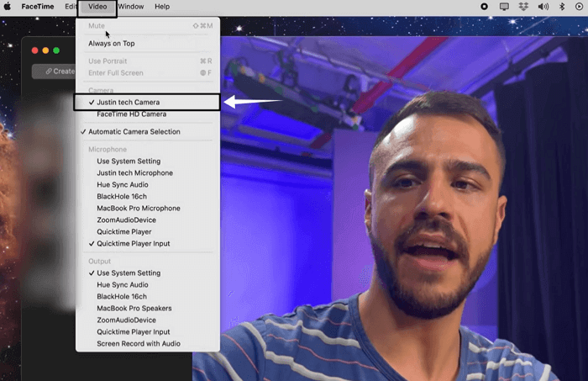This screenshot has height=381, width=588.
Task: Choose Quicktime Player microphone
Action: coord(148,231)
